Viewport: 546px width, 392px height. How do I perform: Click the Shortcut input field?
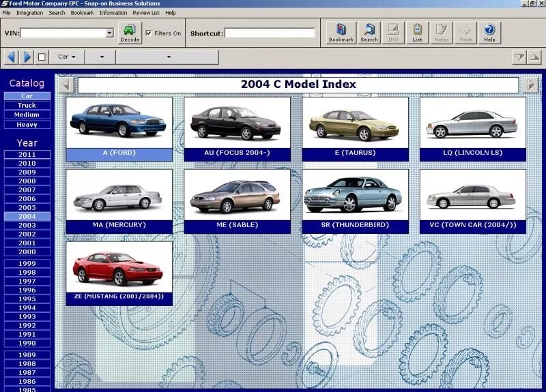point(270,33)
